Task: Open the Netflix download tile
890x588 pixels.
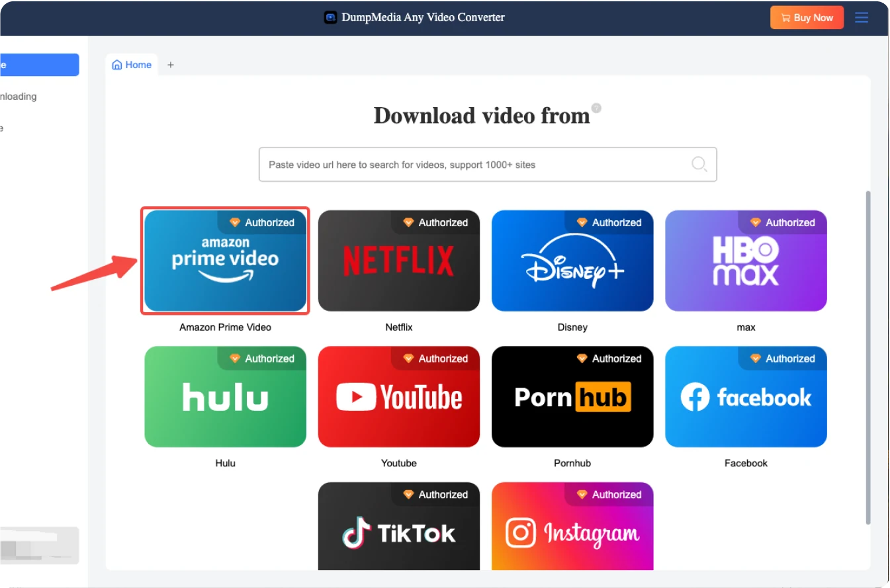Action: (399, 261)
